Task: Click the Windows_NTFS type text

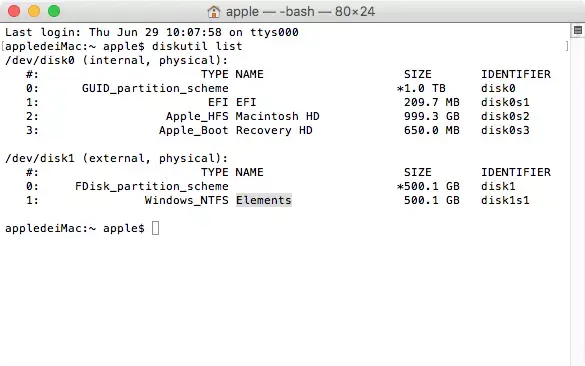Action: point(186,200)
